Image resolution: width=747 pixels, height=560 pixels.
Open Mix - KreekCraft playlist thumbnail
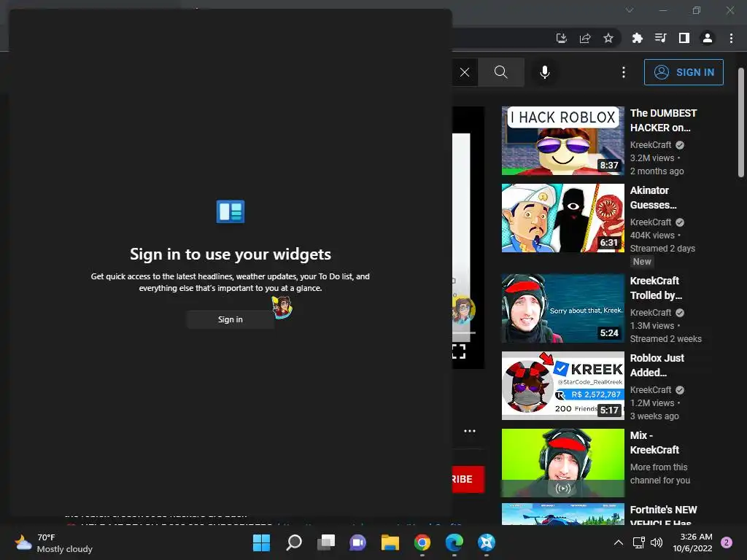click(x=562, y=463)
